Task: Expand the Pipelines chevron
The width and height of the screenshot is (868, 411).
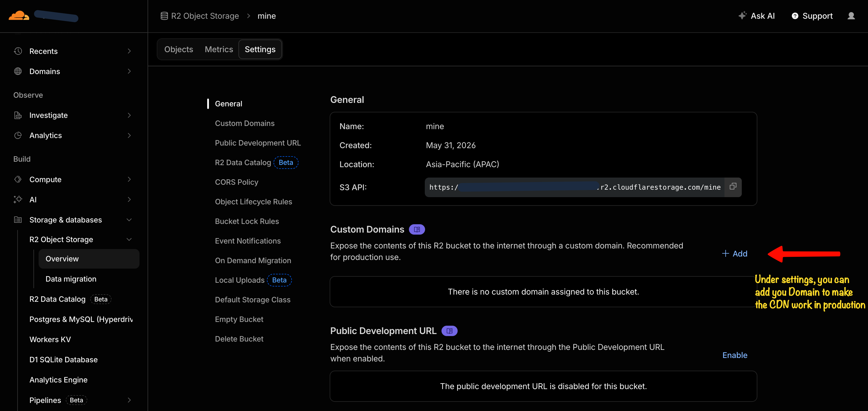Action: tap(129, 400)
